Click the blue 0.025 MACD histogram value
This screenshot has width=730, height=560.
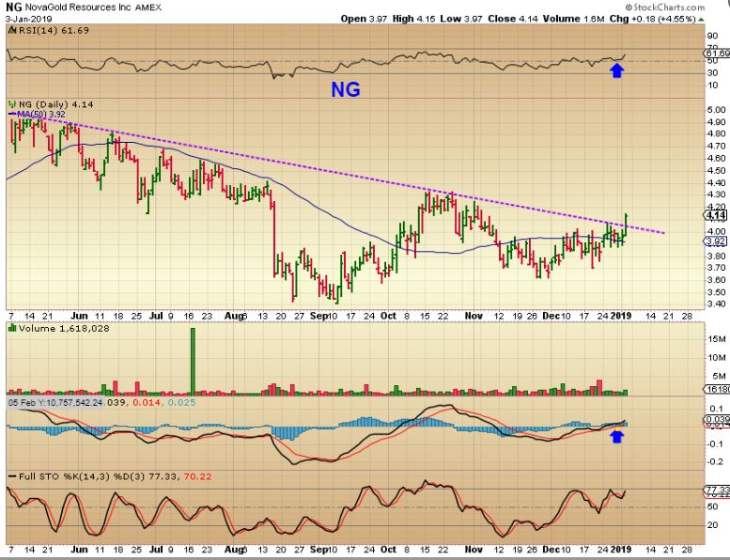(x=181, y=402)
